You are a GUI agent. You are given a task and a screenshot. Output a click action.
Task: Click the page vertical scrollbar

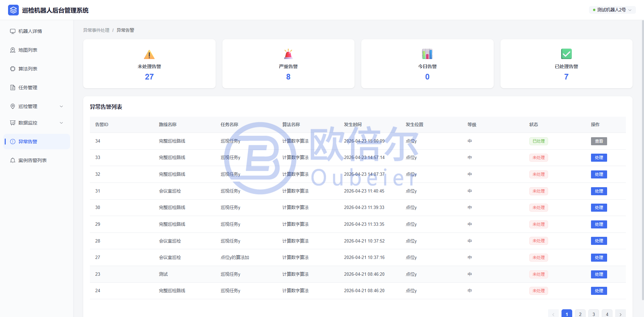pos(642,160)
